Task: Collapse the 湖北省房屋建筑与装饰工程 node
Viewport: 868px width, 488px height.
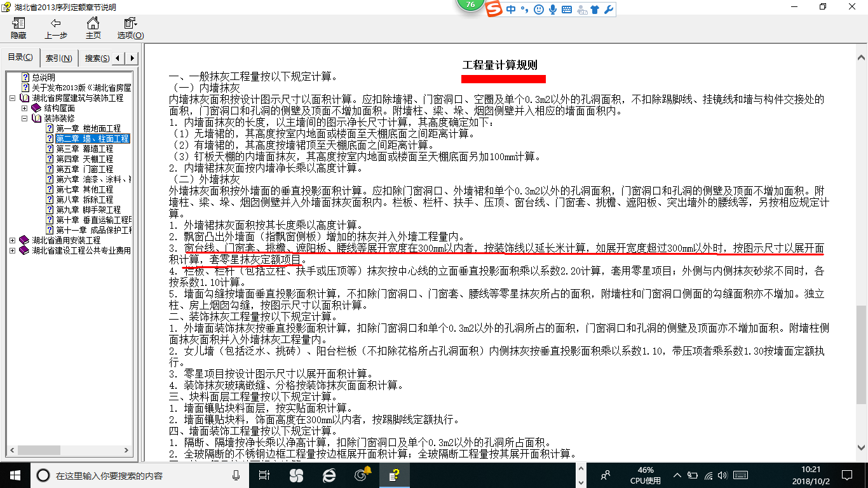Action: (x=13, y=98)
